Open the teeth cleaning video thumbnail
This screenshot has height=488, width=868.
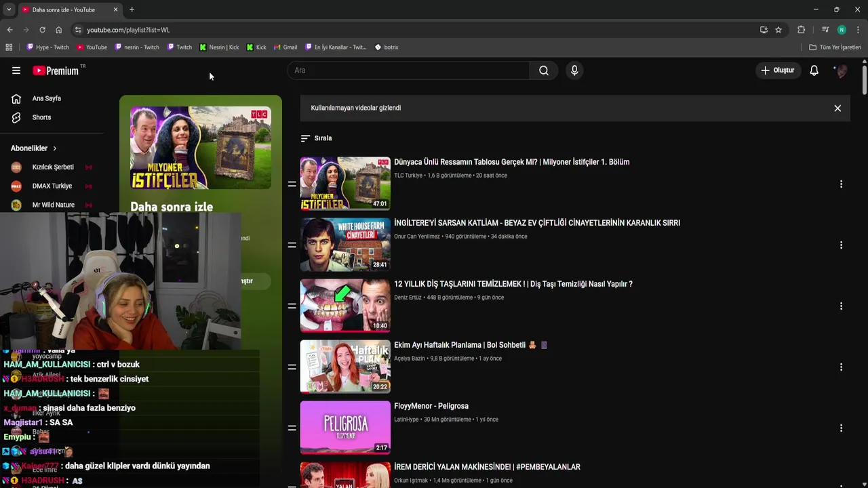(345, 305)
